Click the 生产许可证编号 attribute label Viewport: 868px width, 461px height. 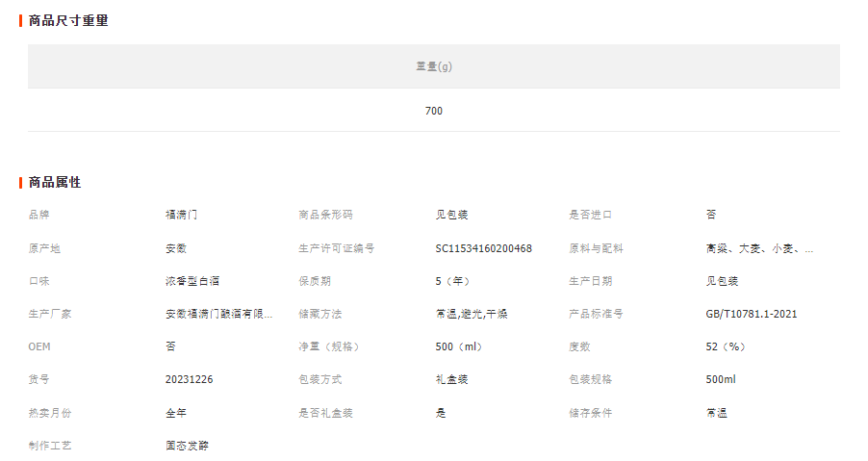(x=337, y=248)
